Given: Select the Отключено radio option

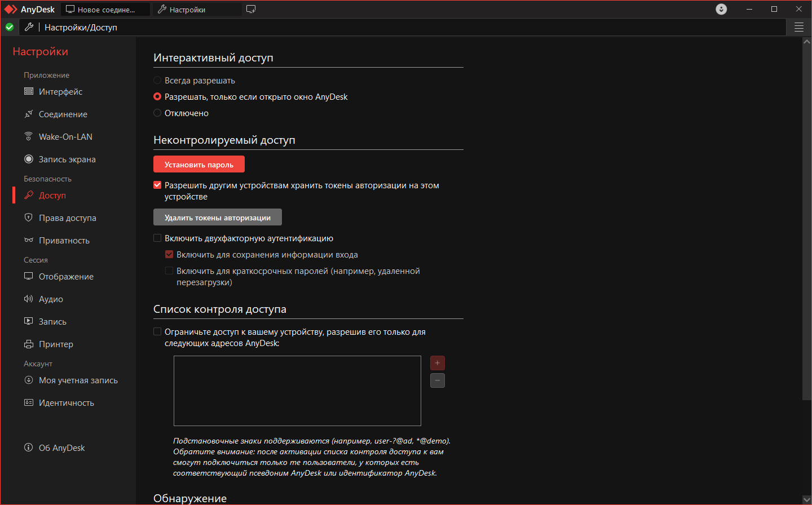Looking at the screenshot, I should pos(157,113).
